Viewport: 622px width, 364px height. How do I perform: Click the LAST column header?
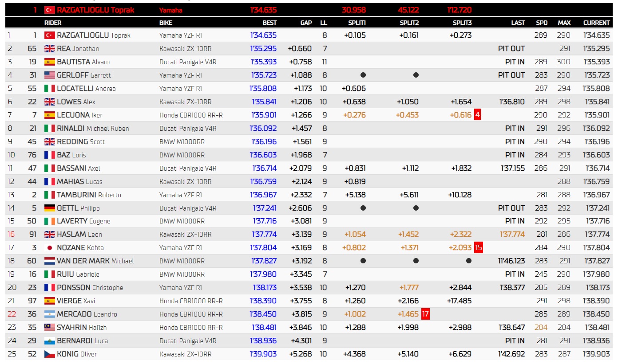[518, 23]
